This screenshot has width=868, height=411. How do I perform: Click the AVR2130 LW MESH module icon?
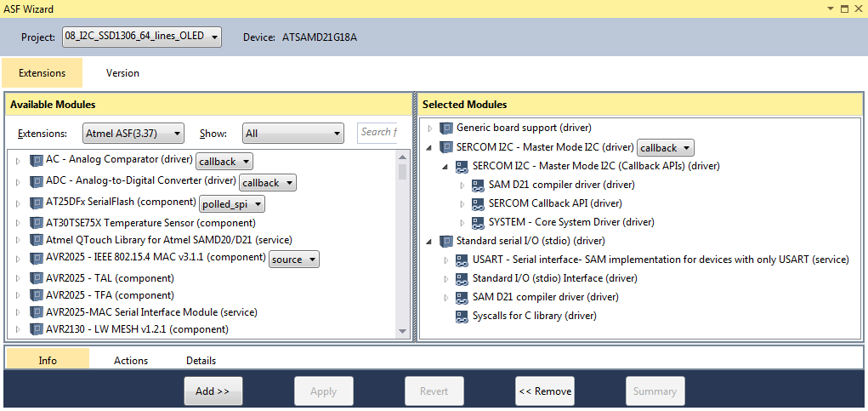point(36,329)
